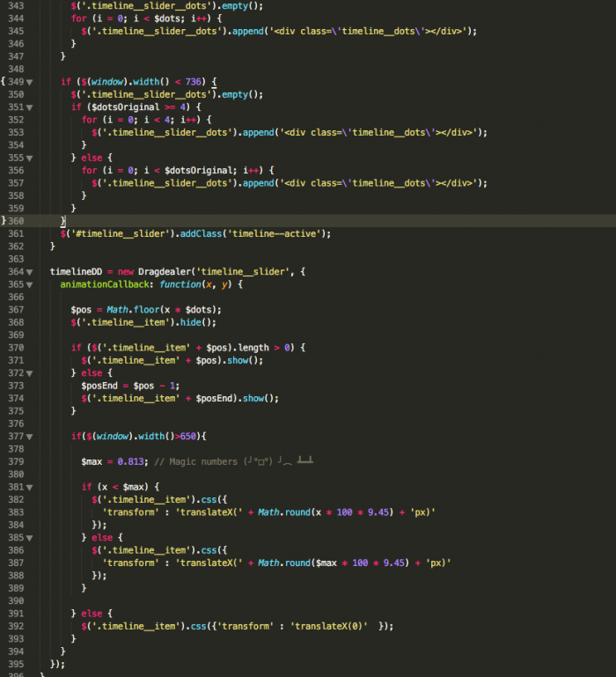Screen dimensions: 616x677
Task: Click the number 650 on line 377
Action: point(188,436)
